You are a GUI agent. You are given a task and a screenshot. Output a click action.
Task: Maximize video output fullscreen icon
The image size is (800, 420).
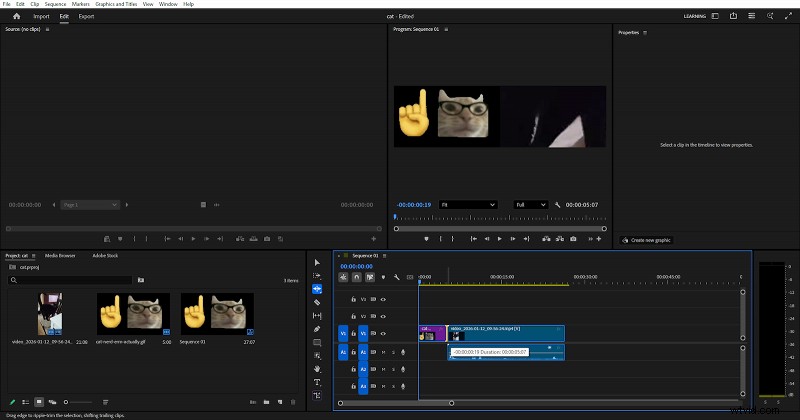(788, 16)
